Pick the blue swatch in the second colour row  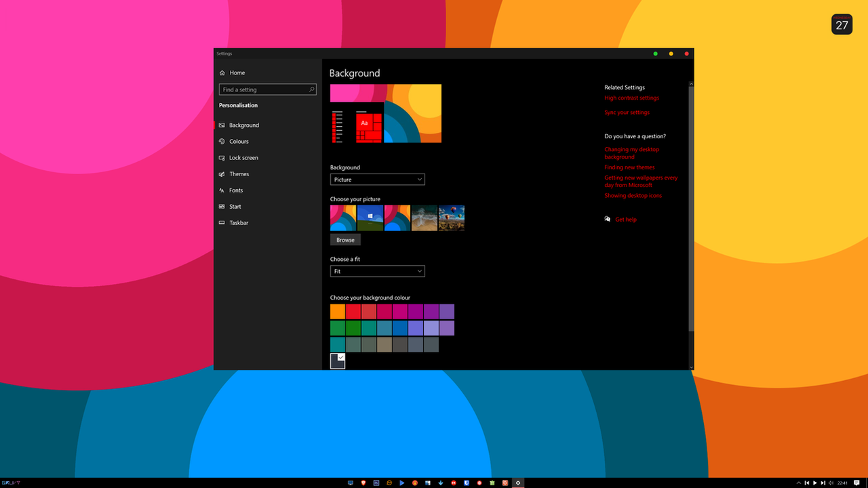point(400,328)
